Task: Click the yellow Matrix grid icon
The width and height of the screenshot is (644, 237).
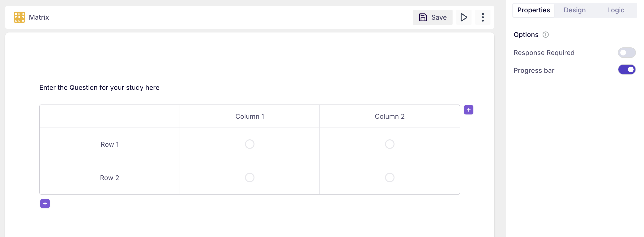Action: coord(19,17)
